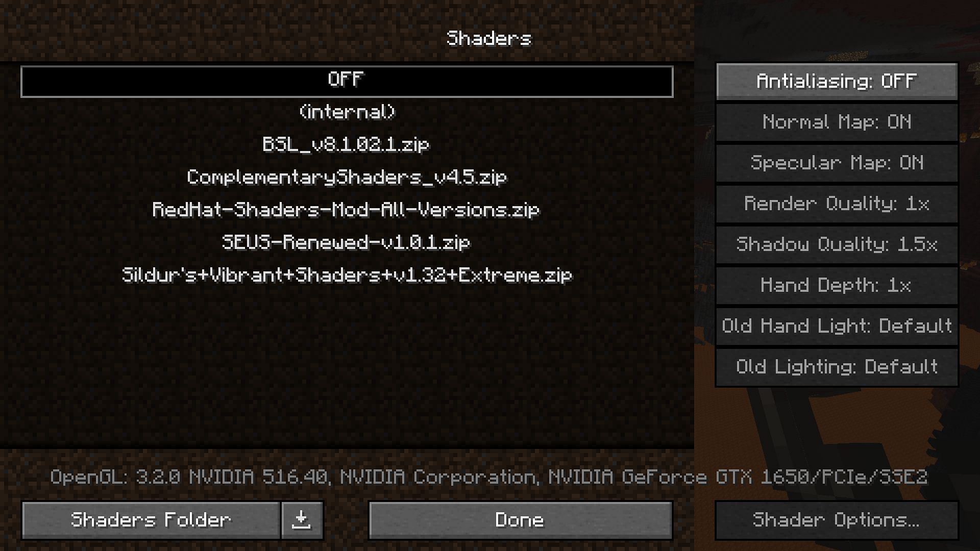Open Shaders Folder directory
The width and height of the screenshot is (980, 551).
[x=150, y=519]
